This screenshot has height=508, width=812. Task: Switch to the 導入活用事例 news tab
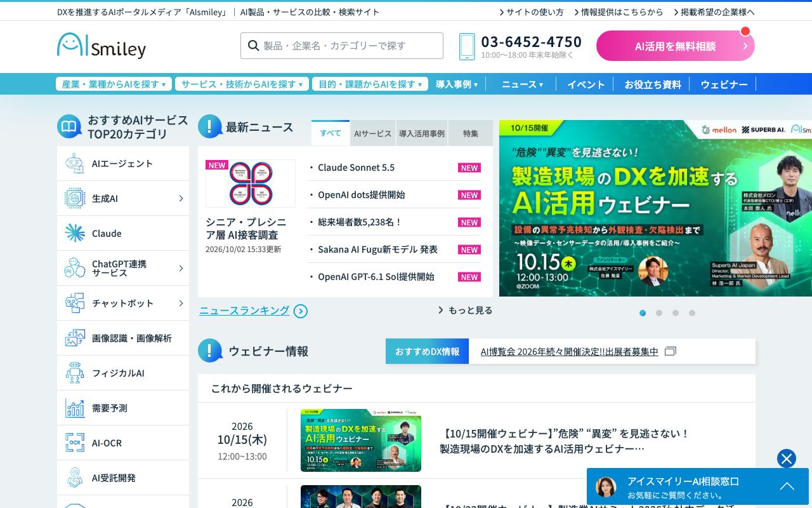[422, 133]
